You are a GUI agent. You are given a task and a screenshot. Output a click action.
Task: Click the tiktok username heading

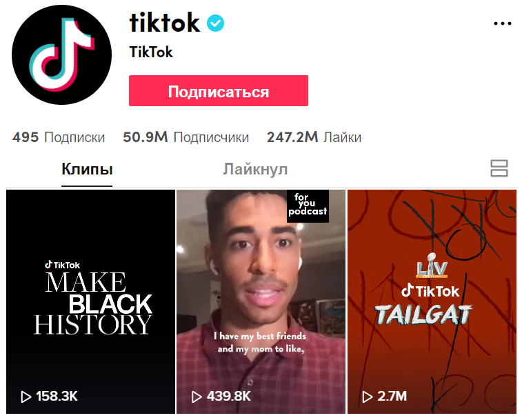coord(165,23)
